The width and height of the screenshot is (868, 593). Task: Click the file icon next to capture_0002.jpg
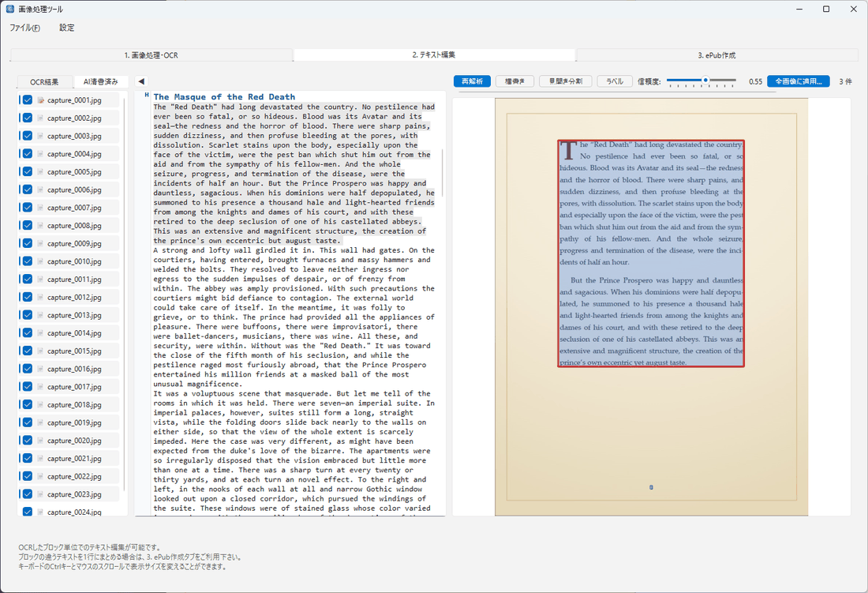pos(40,118)
